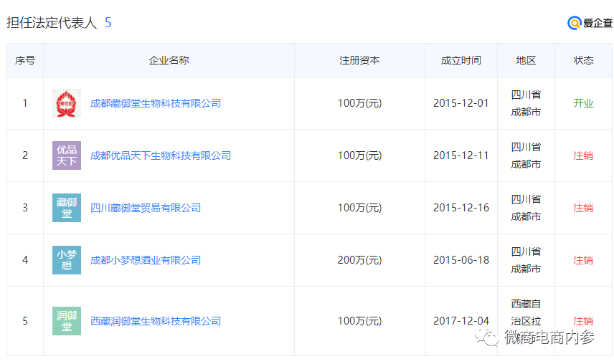614x364 pixels.
Task: Click the blue 藏御堂 company logo
Action: (67, 208)
